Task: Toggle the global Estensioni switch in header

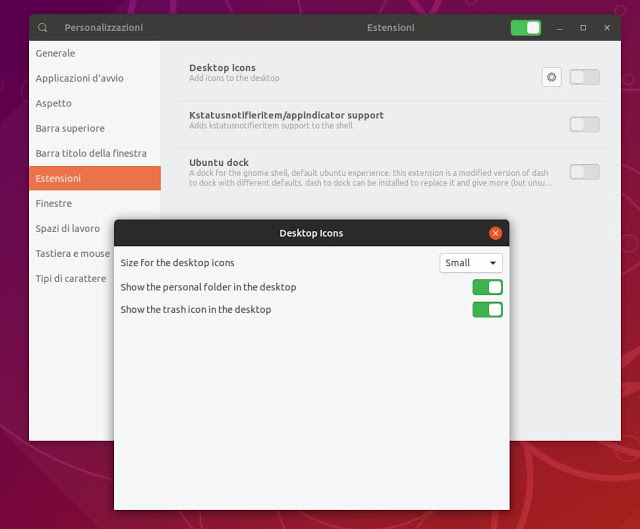Action: coord(526,27)
